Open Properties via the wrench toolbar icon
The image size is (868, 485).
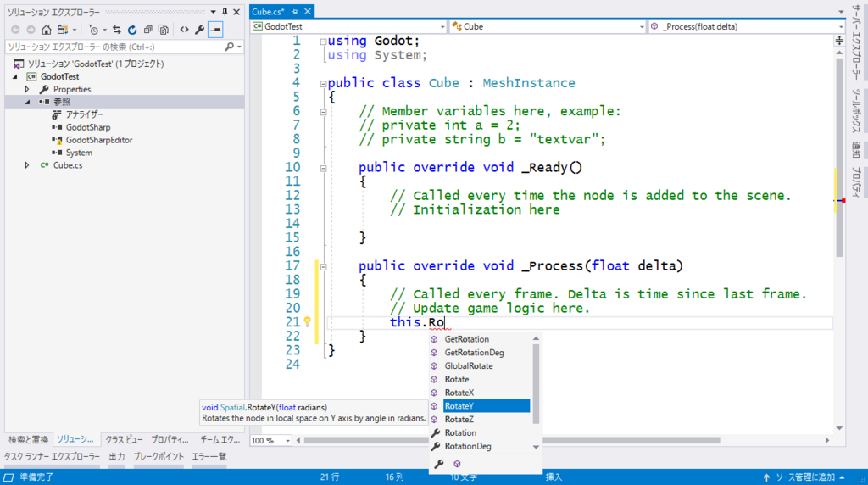click(x=200, y=30)
